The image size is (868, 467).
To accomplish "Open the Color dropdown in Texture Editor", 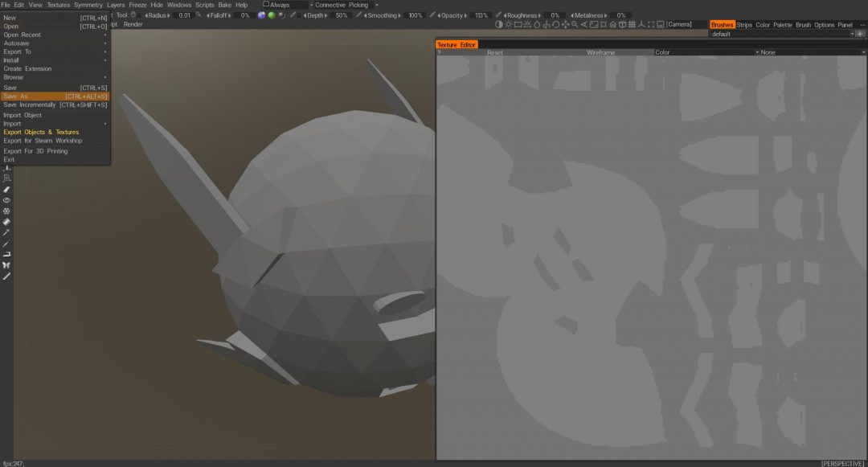I will (707, 52).
